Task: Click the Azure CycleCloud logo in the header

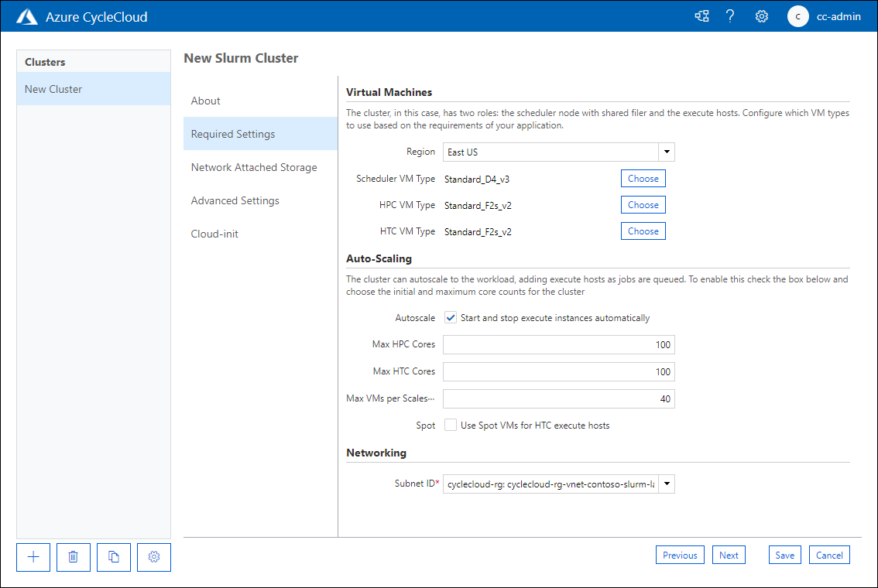Action: (x=26, y=15)
